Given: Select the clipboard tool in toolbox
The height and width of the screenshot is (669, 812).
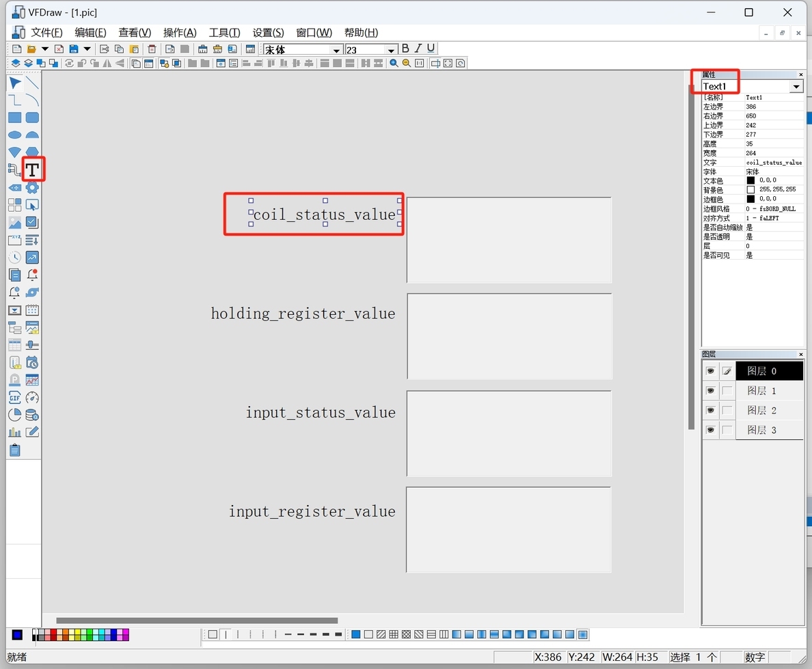Looking at the screenshot, I should click(15, 450).
